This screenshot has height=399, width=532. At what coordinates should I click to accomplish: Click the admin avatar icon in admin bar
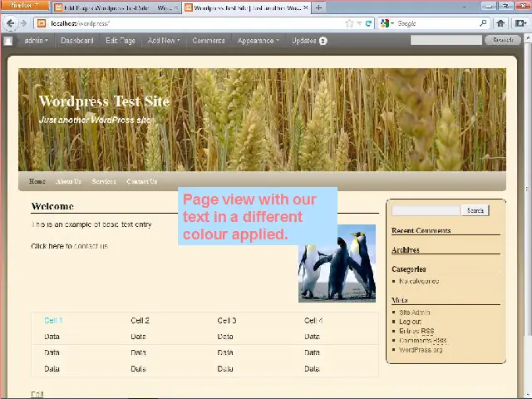tap(8, 41)
